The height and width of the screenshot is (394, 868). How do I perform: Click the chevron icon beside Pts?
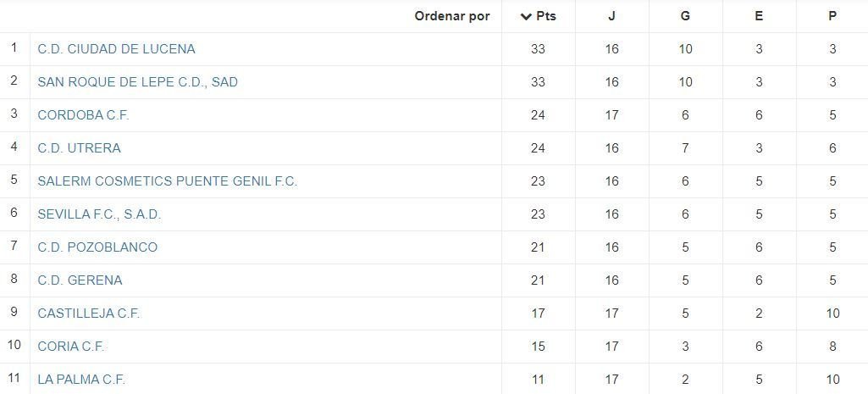pyautogui.click(x=526, y=17)
